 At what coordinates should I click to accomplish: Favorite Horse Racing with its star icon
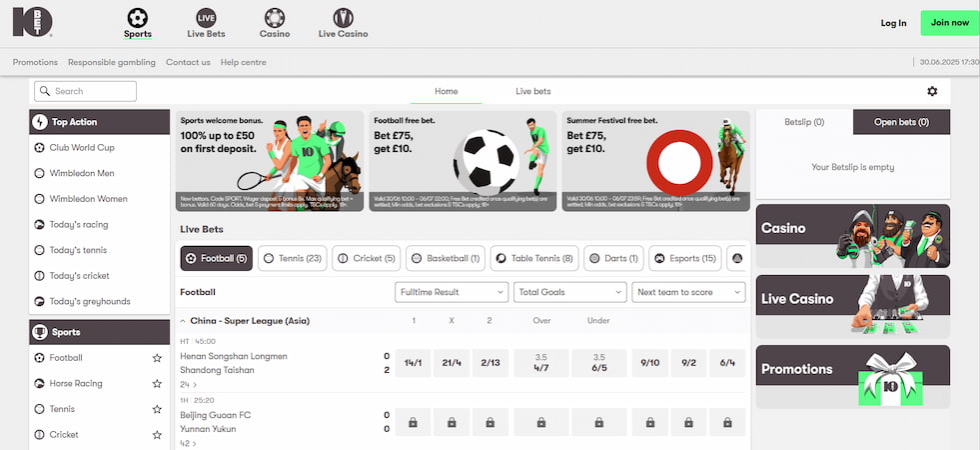[157, 384]
